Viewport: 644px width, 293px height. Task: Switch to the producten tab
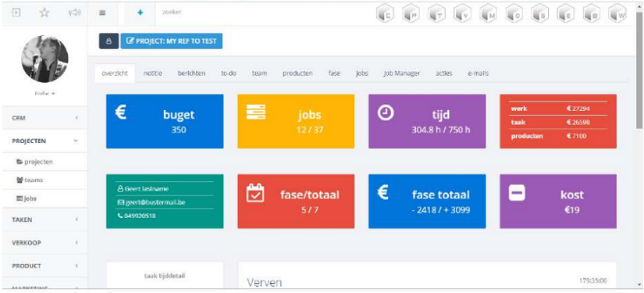click(297, 73)
